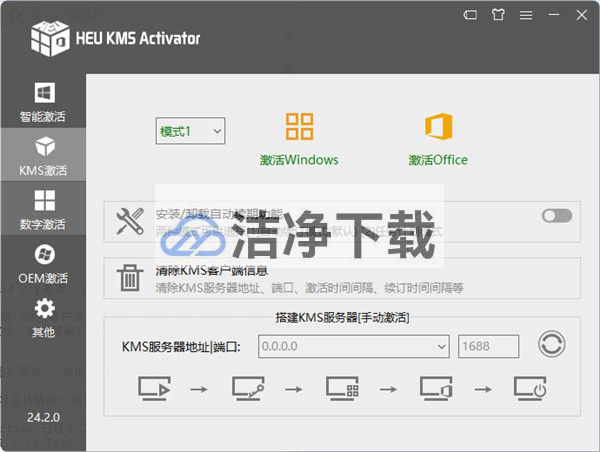The width and height of the screenshot is (600, 452).
Task: Click the monitor with Windows grid icon
Action: pos(342,388)
